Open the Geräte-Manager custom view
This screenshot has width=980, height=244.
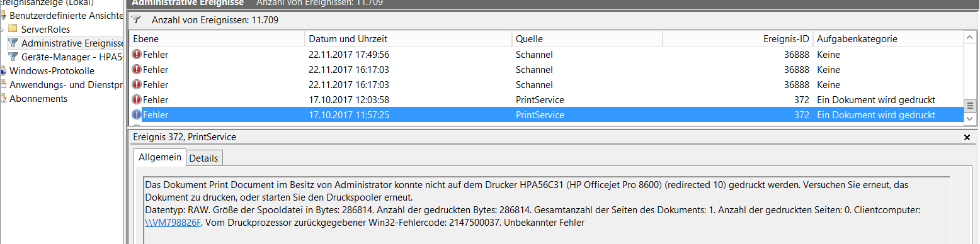(71, 57)
